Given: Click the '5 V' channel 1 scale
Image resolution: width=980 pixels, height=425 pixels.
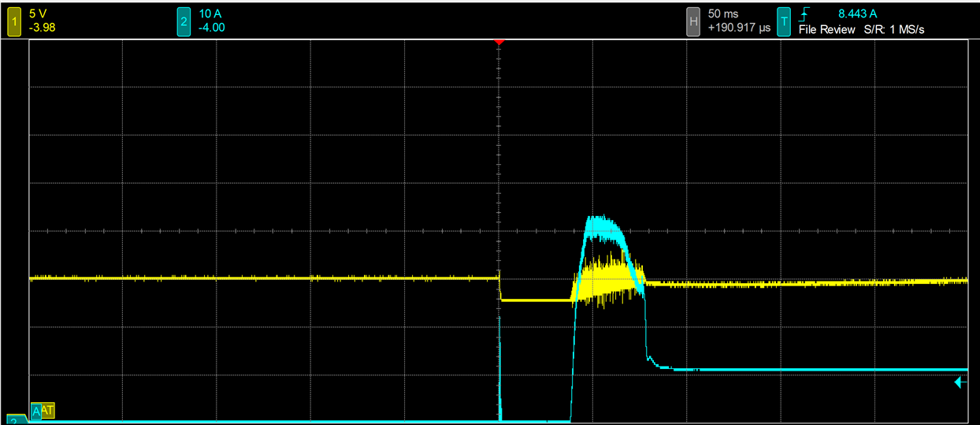Looking at the screenshot, I should (38, 14).
